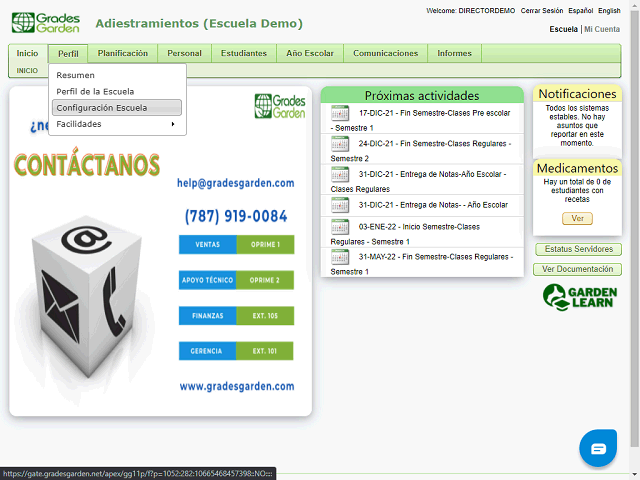Click the GERENCIA label
This screenshot has height=480, width=640.
coord(207,351)
